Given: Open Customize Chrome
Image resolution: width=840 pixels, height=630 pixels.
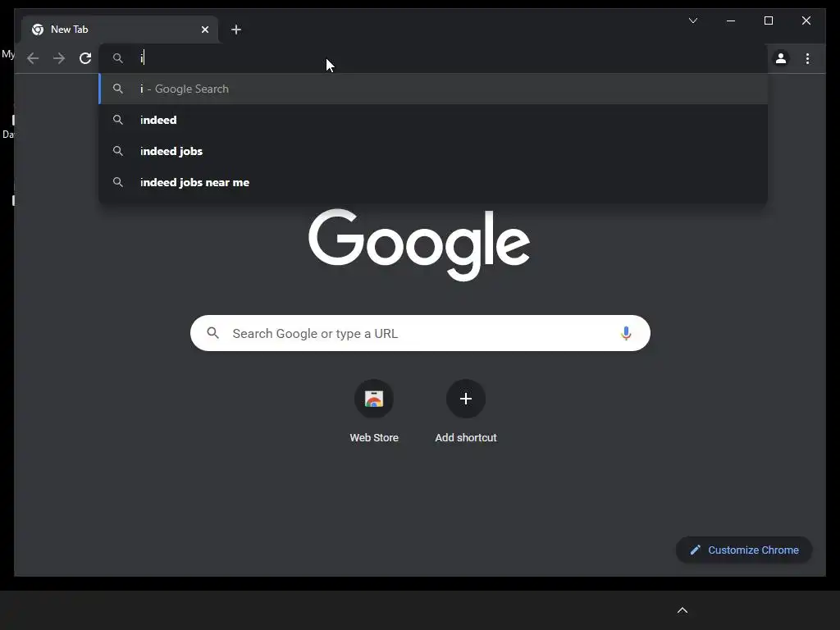Looking at the screenshot, I should coord(743,550).
